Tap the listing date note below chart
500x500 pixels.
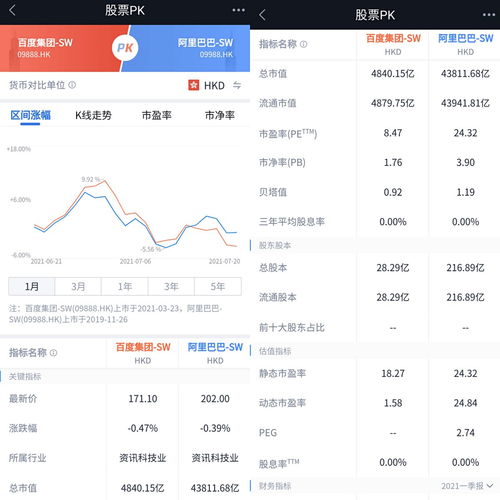click(x=115, y=314)
